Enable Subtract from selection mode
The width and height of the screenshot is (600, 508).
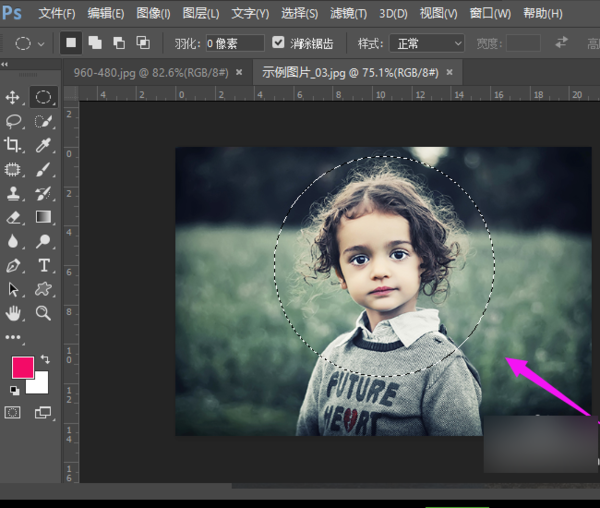point(119,43)
